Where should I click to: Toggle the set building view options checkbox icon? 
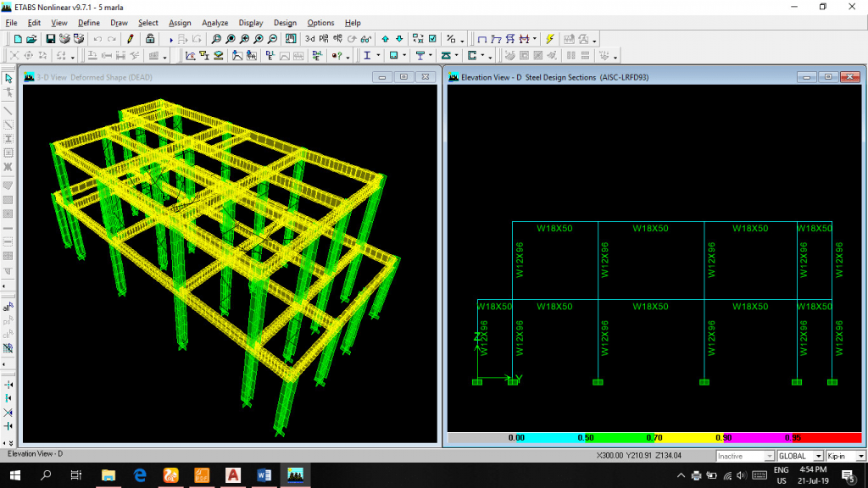coord(432,39)
